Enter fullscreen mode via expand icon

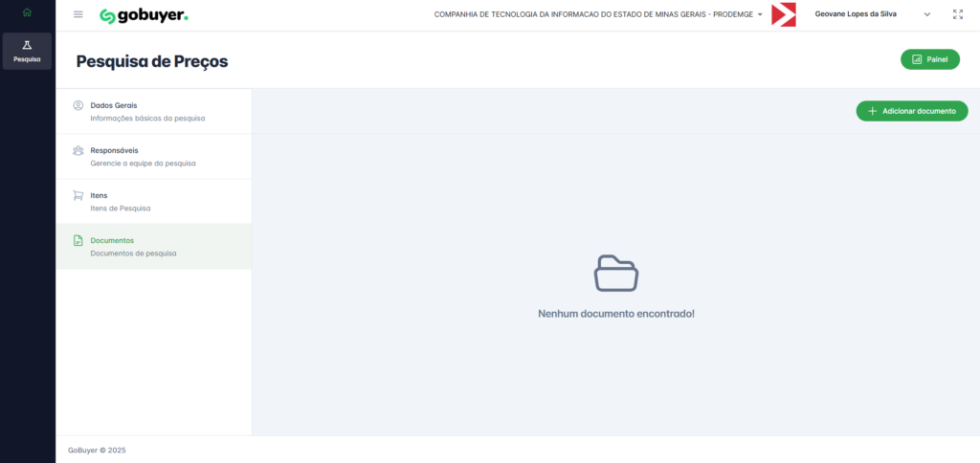click(958, 14)
